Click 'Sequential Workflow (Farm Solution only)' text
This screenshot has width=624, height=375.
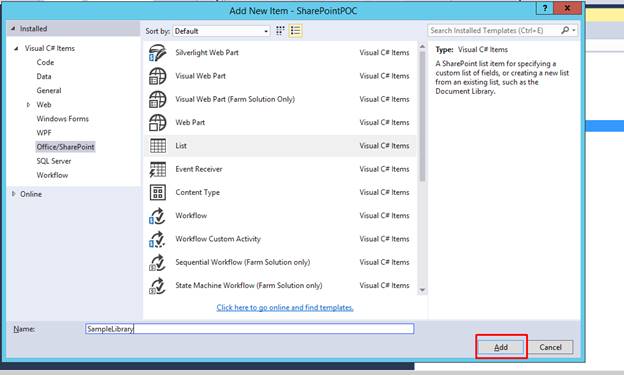(x=243, y=262)
